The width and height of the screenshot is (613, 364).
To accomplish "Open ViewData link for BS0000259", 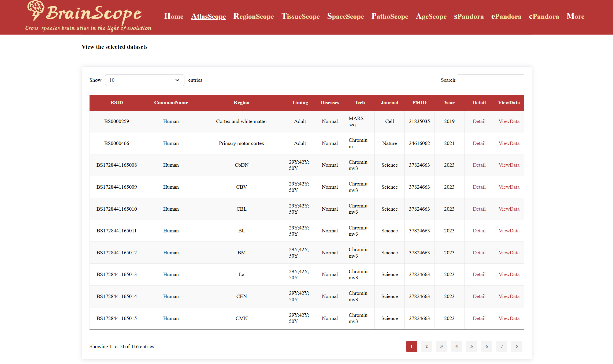I will click(509, 121).
